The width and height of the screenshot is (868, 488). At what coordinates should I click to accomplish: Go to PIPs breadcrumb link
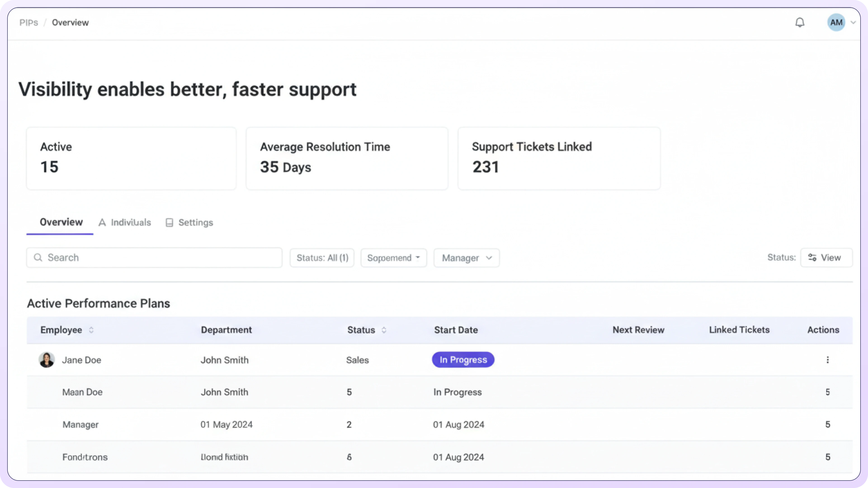(29, 23)
